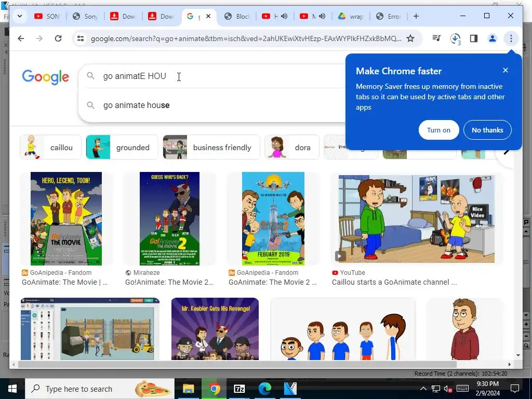Bookmark this tab with the star icon
Viewport: 532px width, 399px height.
coord(410,38)
